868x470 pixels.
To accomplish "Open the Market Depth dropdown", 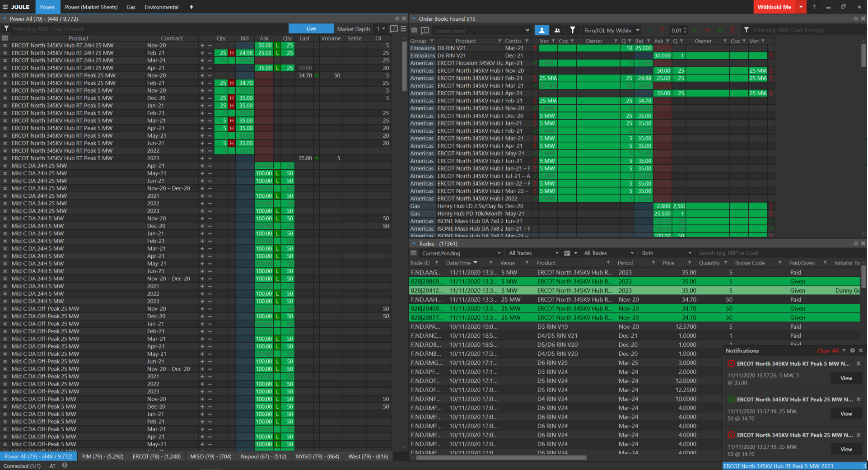I will click(x=381, y=29).
